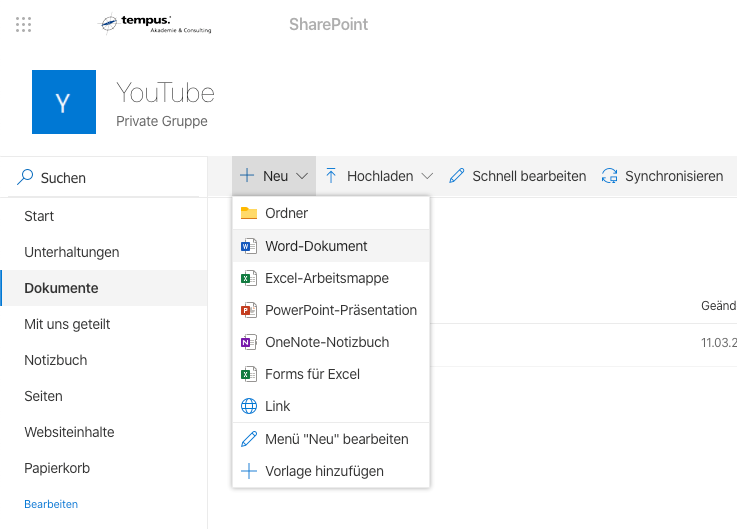The image size is (737, 529).
Task: Select Dokumente in the sidebar
Action: (103, 288)
